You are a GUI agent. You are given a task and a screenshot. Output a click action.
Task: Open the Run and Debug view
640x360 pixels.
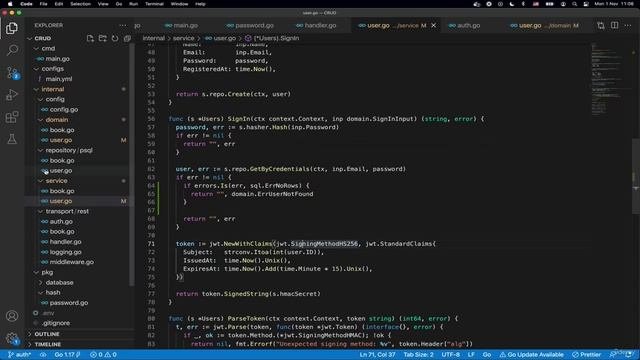point(12,95)
